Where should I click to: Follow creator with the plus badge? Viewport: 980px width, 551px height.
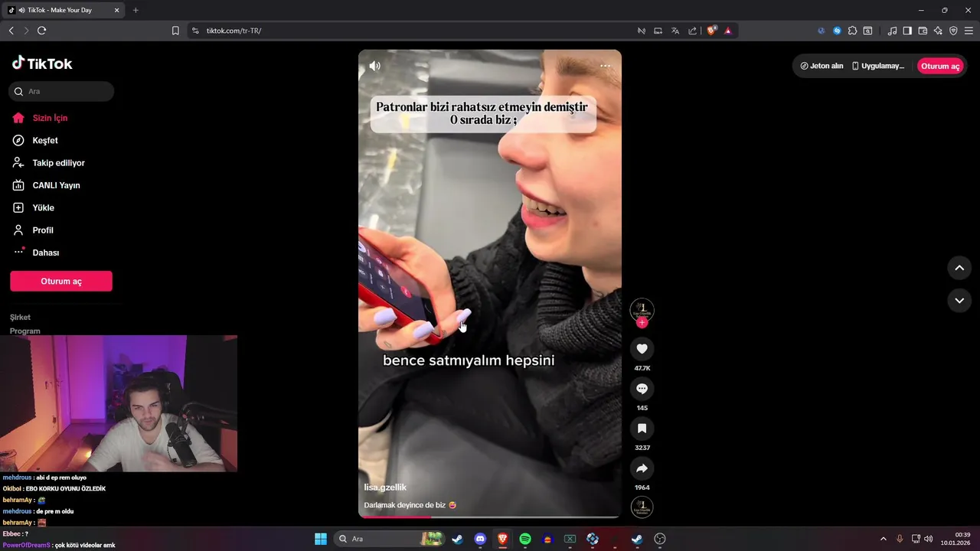point(642,323)
